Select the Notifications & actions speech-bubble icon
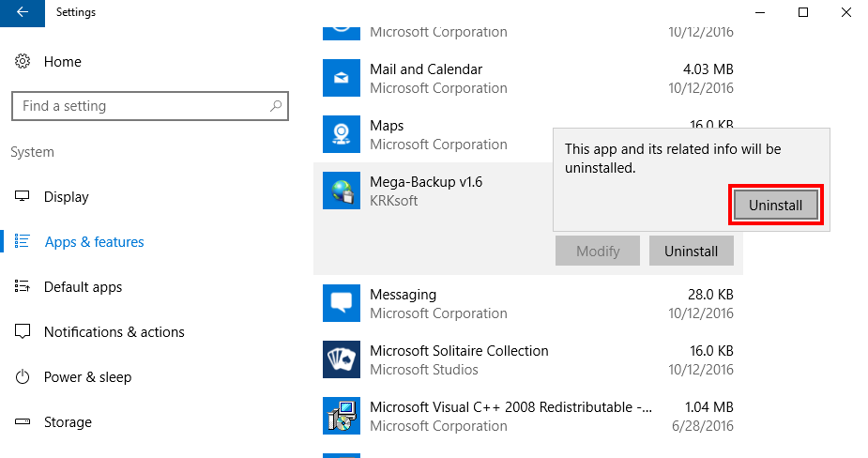 pyautogui.click(x=23, y=331)
